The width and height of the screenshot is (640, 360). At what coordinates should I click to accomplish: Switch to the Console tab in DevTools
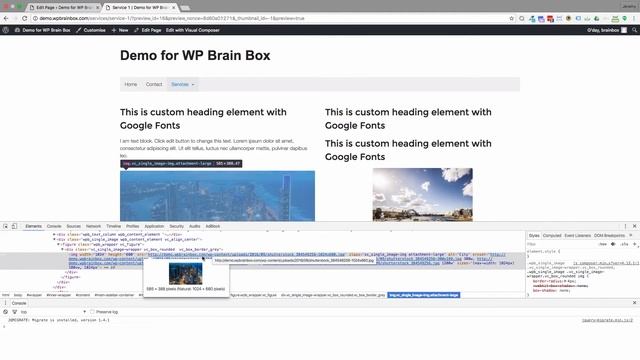(x=54, y=226)
